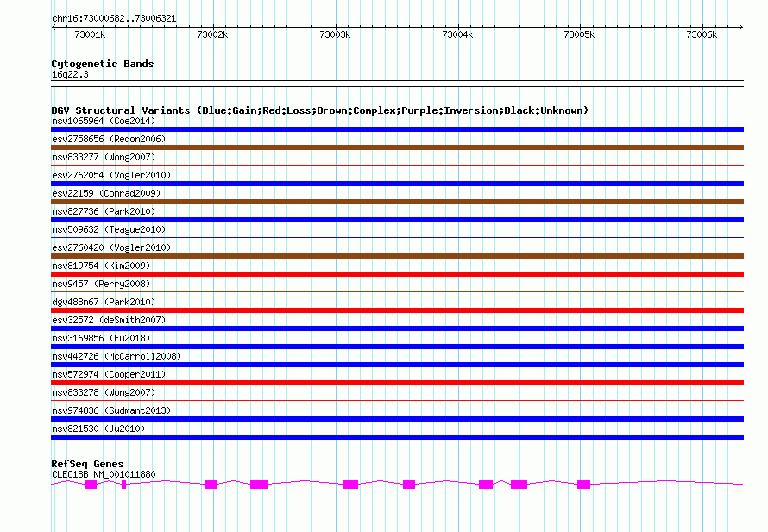Click right arrow at ruler end
This screenshot has height=532, width=768.
[741, 27]
